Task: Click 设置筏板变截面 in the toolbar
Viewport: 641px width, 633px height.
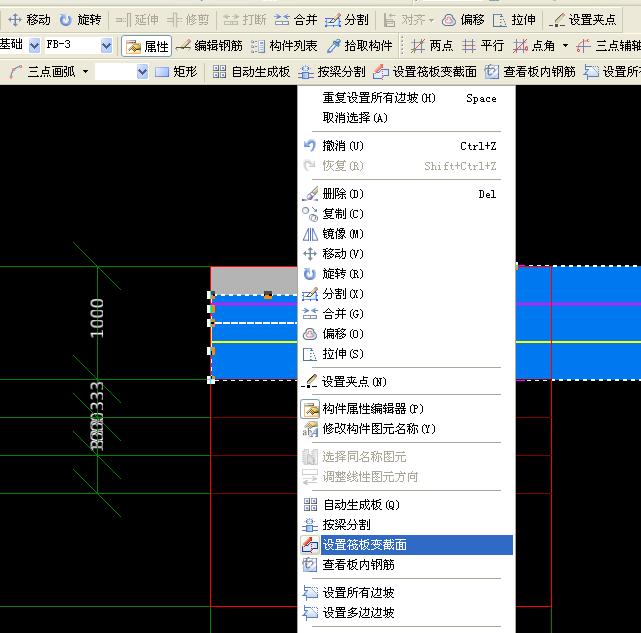Action: [x=425, y=72]
